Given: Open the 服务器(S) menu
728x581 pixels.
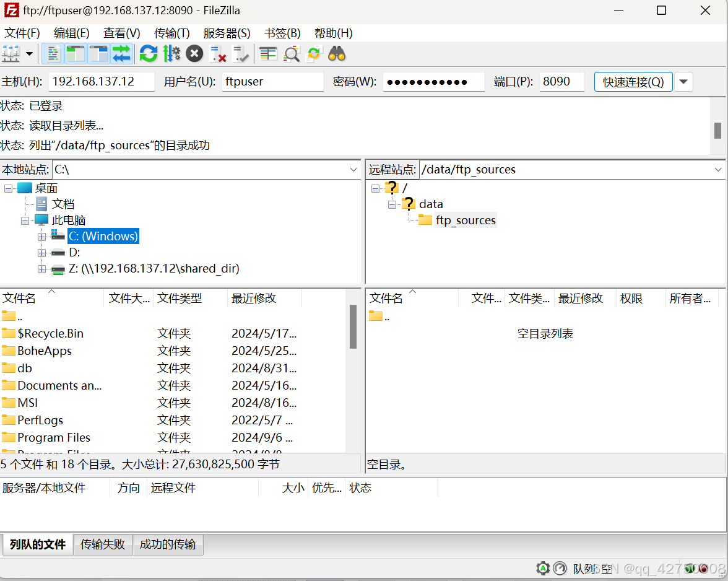Looking at the screenshot, I should [x=227, y=33].
